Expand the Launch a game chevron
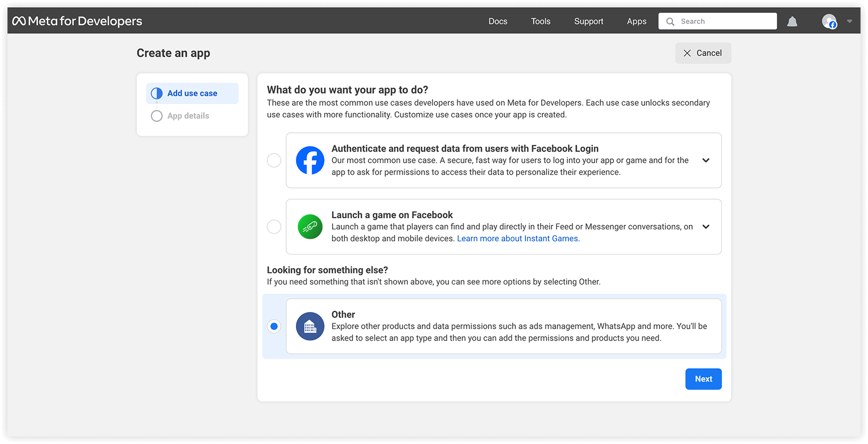This screenshot has height=444, width=868. tap(706, 227)
